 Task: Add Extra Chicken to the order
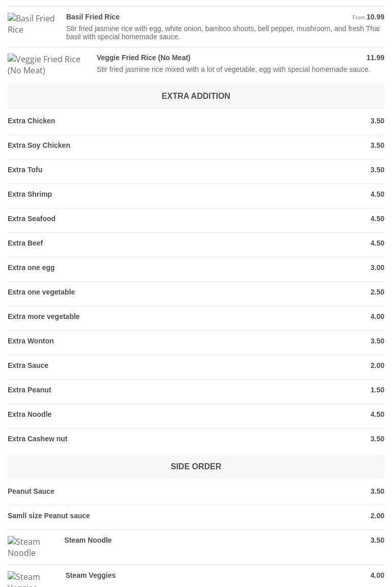[x=32, y=121]
